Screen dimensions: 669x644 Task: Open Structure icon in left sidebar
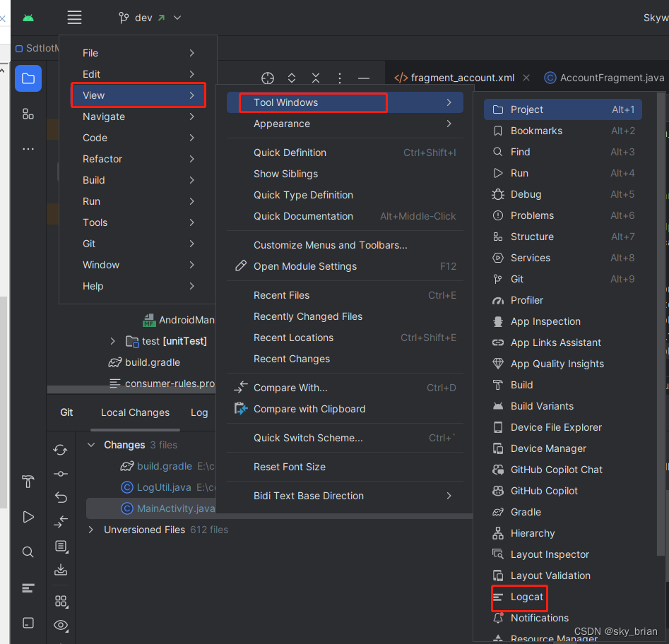point(28,114)
